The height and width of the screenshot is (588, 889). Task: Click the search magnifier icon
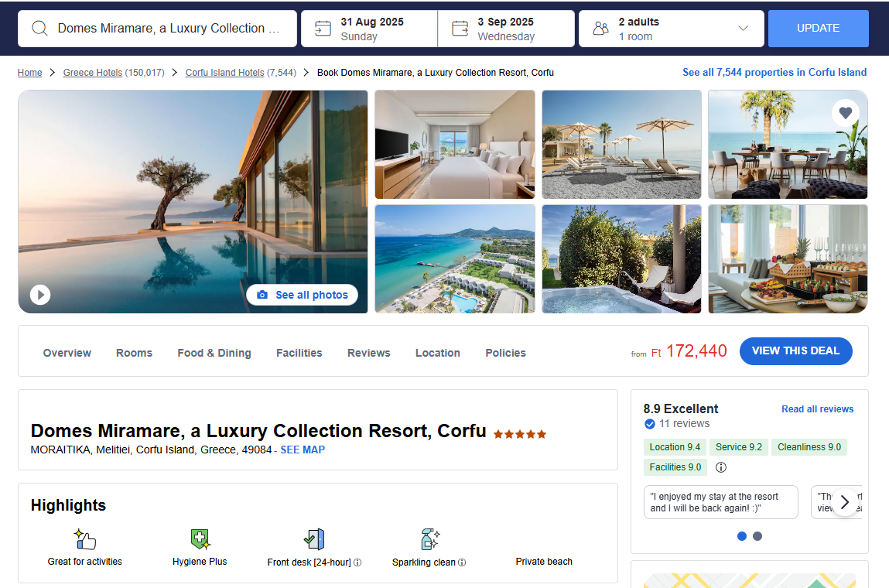(x=39, y=29)
